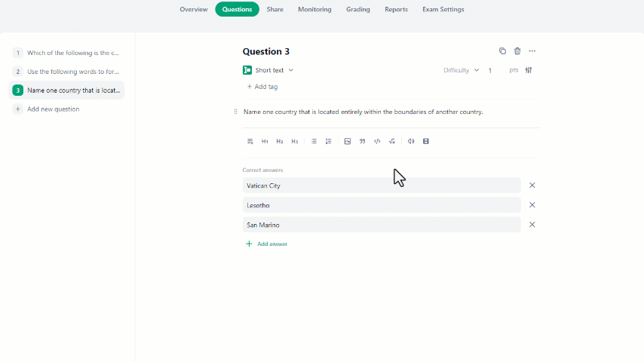
Task: Click the plus icon next to Add new question
Action: [17, 109]
